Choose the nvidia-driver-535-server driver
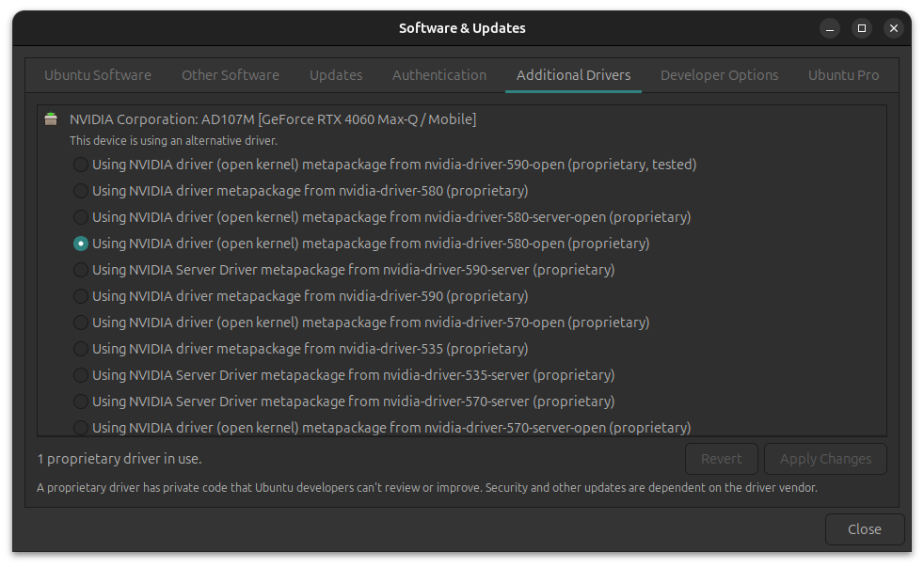This screenshot has height=567, width=924. tap(81, 374)
